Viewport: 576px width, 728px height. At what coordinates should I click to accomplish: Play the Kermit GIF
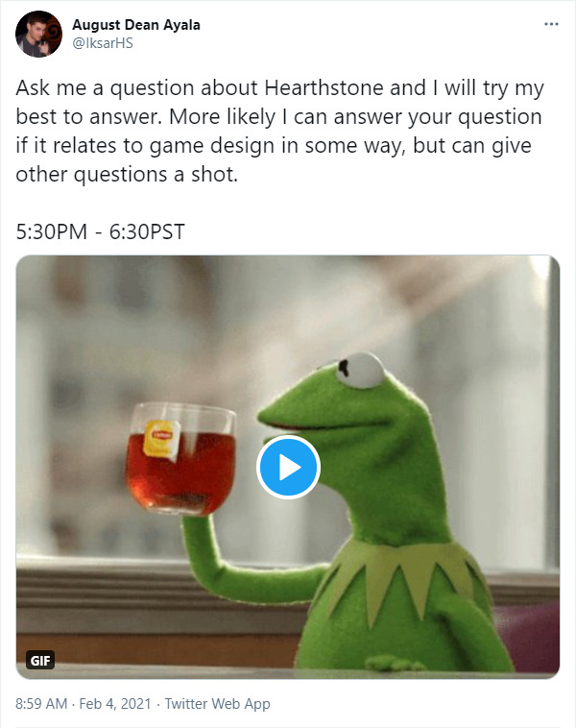click(x=288, y=468)
